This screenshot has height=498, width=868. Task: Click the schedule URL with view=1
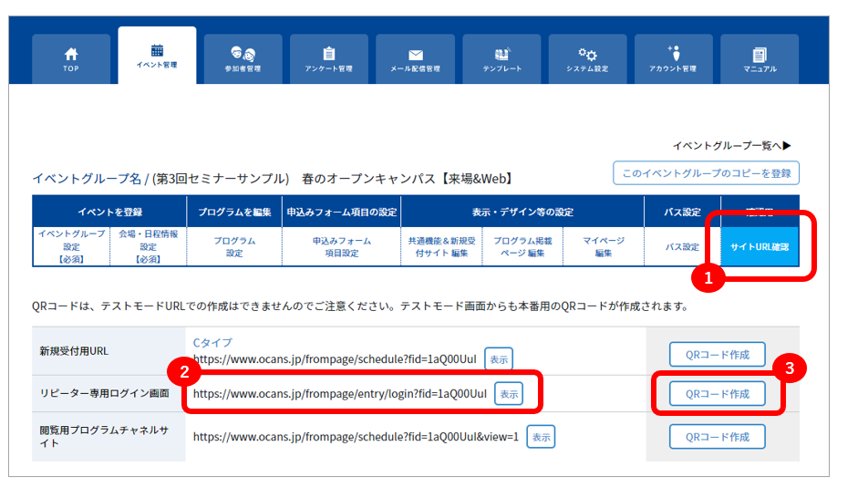356,437
